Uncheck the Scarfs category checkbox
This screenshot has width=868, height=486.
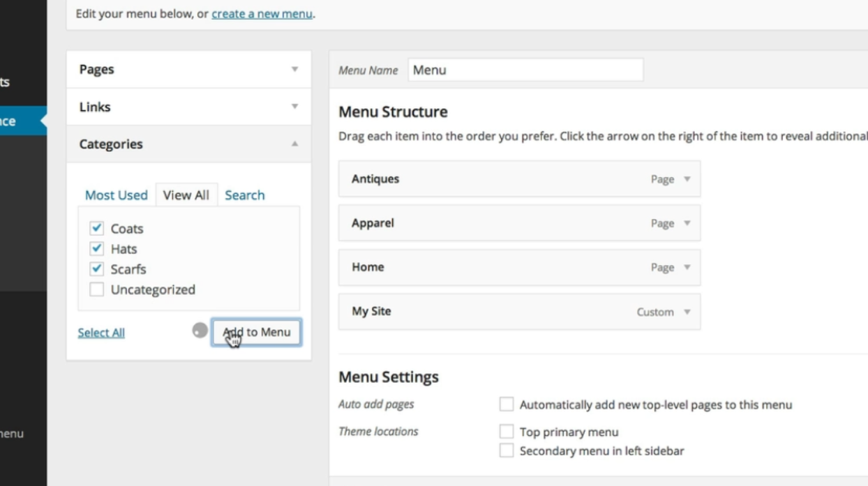click(97, 268)
